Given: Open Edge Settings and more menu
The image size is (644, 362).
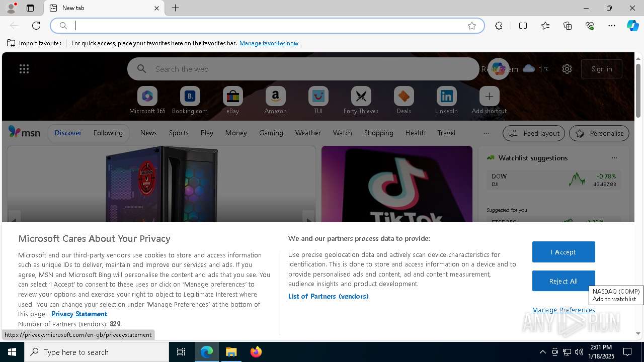Looking at the screenshot, I should (612, 26).
